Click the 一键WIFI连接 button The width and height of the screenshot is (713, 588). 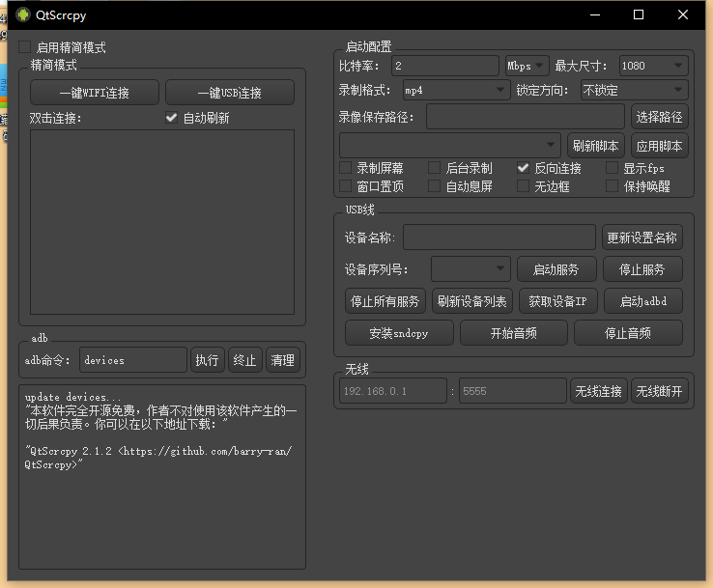click(x=95, y=93)
